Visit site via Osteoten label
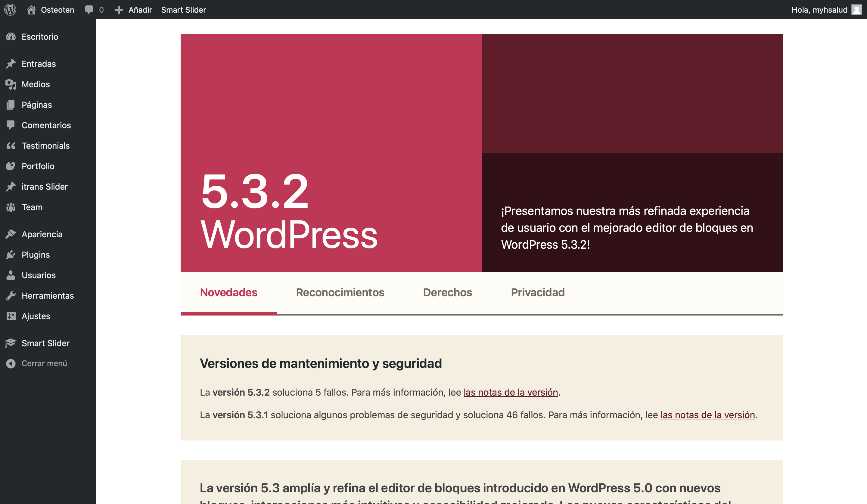This screenshot has height=504, width=867. [x=57, y=10]
